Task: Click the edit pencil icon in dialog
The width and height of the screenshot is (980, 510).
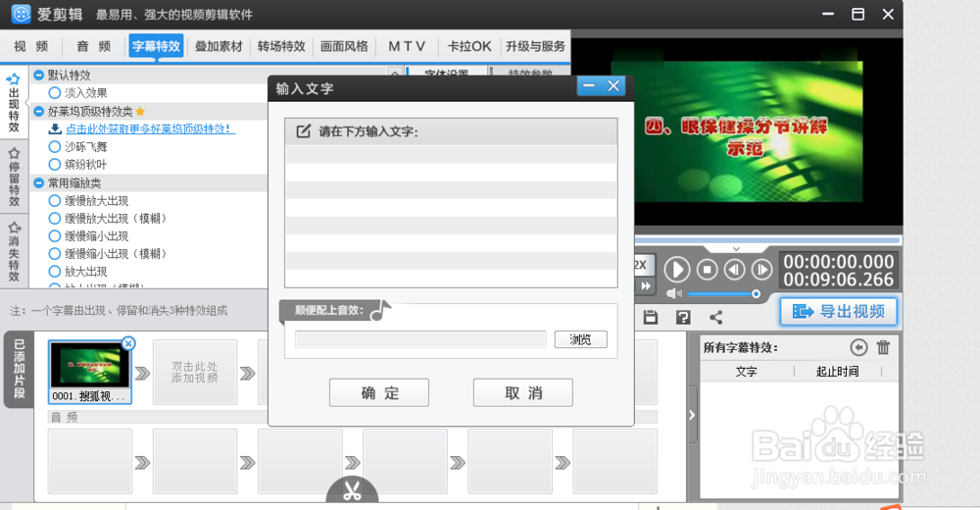Action: pos(303,131)
